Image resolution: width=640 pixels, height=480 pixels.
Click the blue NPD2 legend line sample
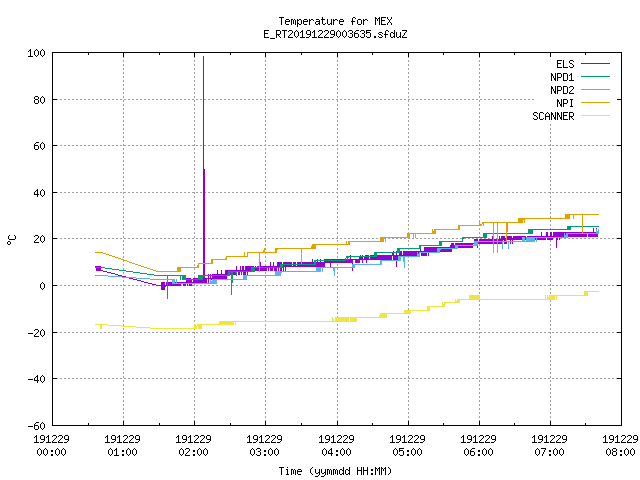click(x=596, y=90)
